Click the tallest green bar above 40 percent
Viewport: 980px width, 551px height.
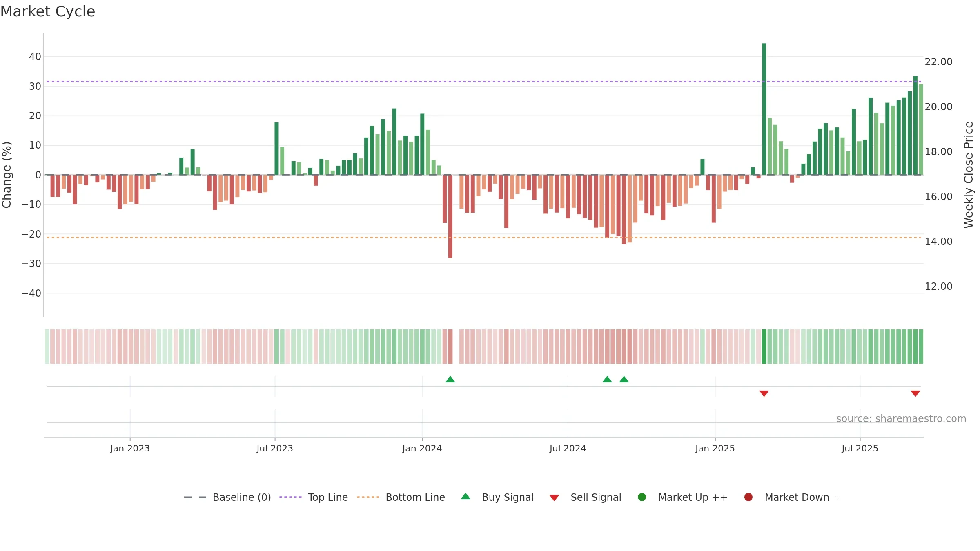(764, 109)
